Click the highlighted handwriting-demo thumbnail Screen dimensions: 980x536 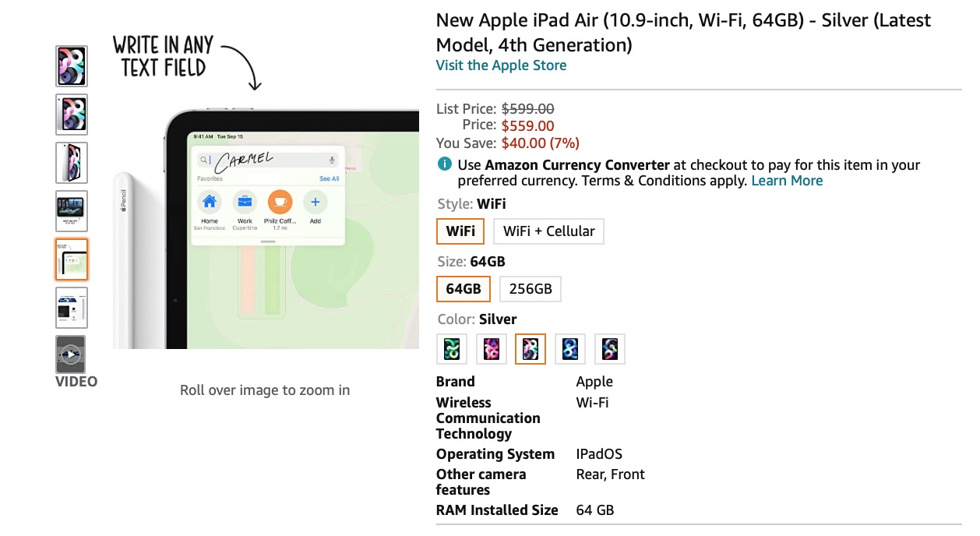(x=71, y=259)
